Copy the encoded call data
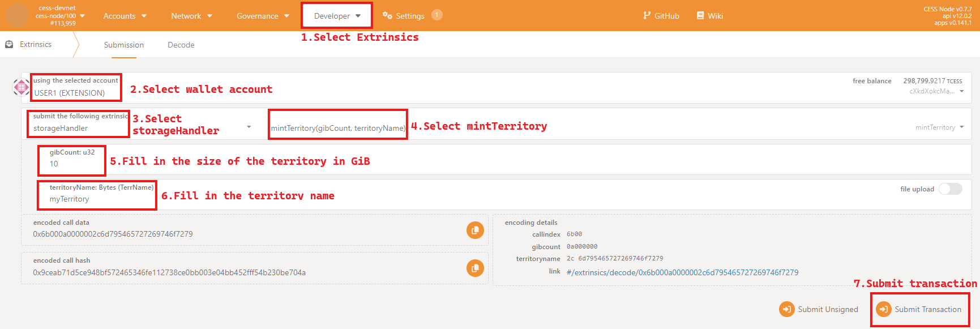The width and height of the screenshot is (980, 329). pos(475,230)
